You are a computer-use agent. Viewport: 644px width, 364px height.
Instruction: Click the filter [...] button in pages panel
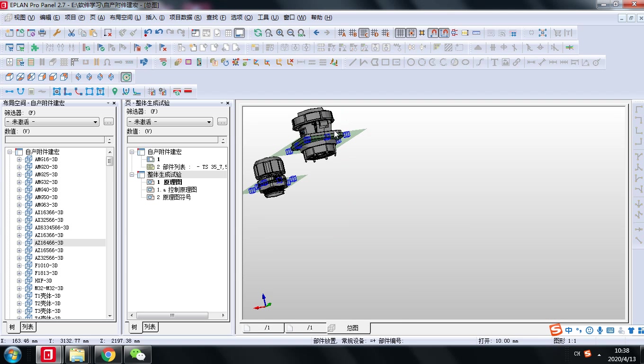[222, 122]
